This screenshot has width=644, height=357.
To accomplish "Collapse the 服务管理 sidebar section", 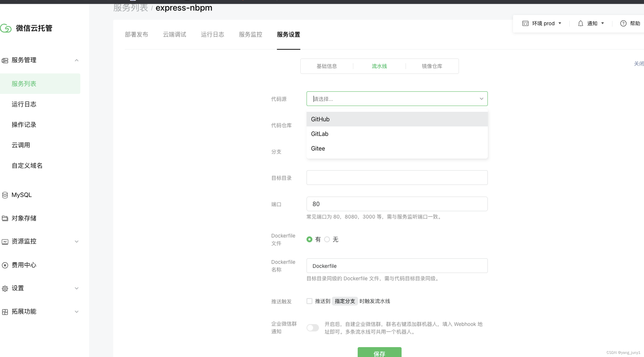I will tap(77, 60).
